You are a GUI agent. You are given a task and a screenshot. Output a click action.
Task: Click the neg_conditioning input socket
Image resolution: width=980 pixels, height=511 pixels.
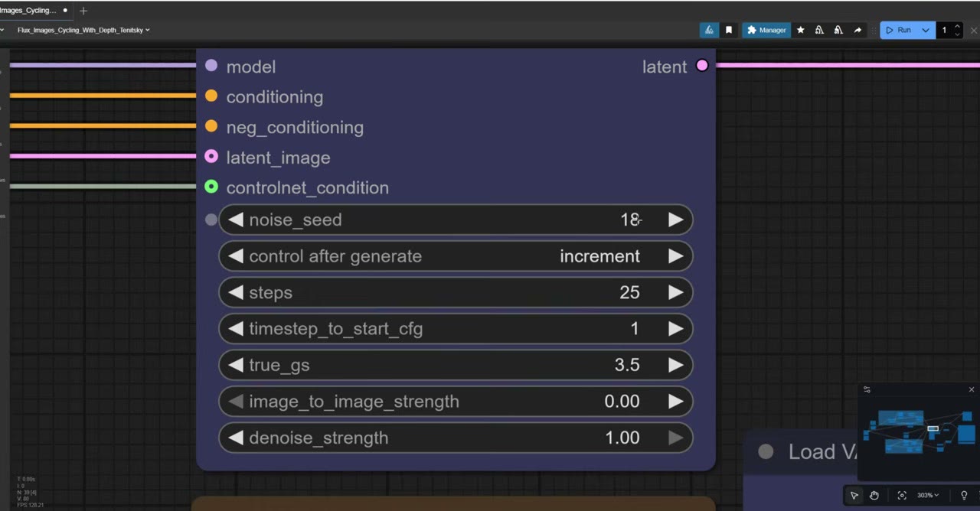pyautogui.click(x=211, y=126)
